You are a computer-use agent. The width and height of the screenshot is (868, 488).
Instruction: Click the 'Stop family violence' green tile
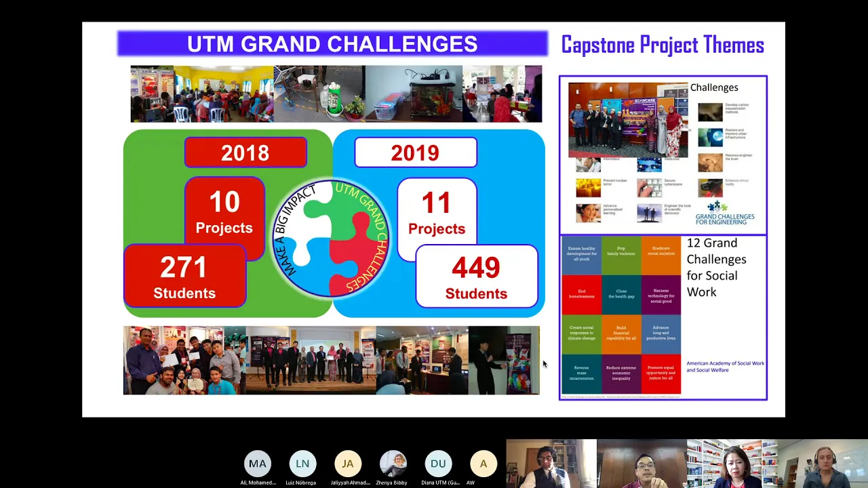620,256
